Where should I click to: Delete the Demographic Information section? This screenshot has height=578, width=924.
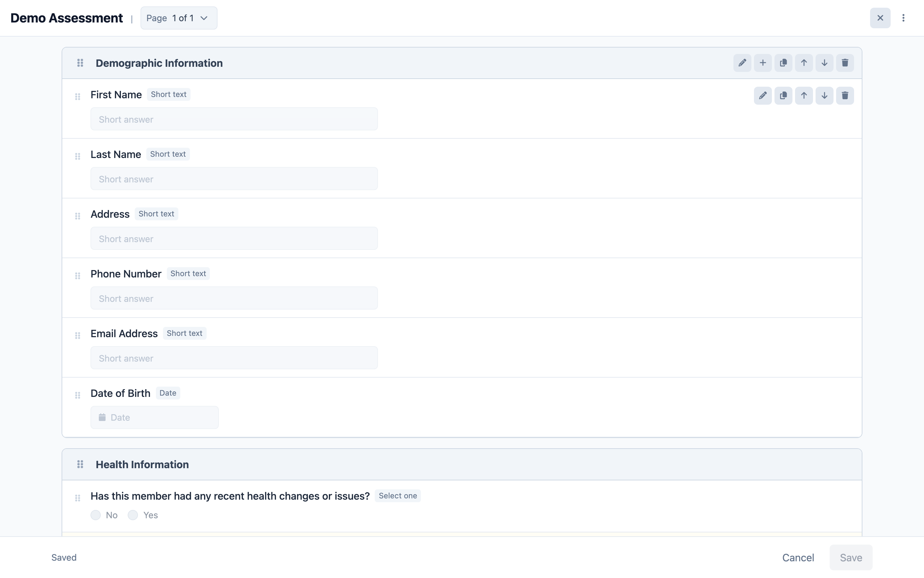point(845,63)
